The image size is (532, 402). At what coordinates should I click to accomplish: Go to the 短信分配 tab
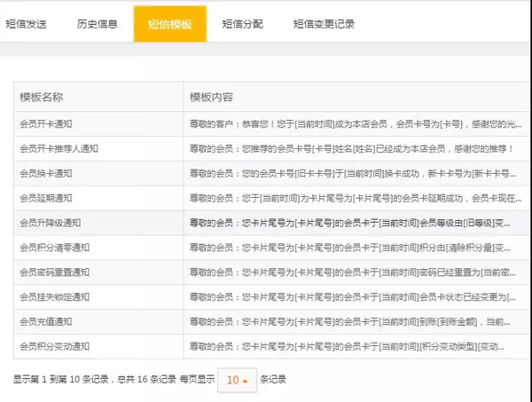click(242, 24)
